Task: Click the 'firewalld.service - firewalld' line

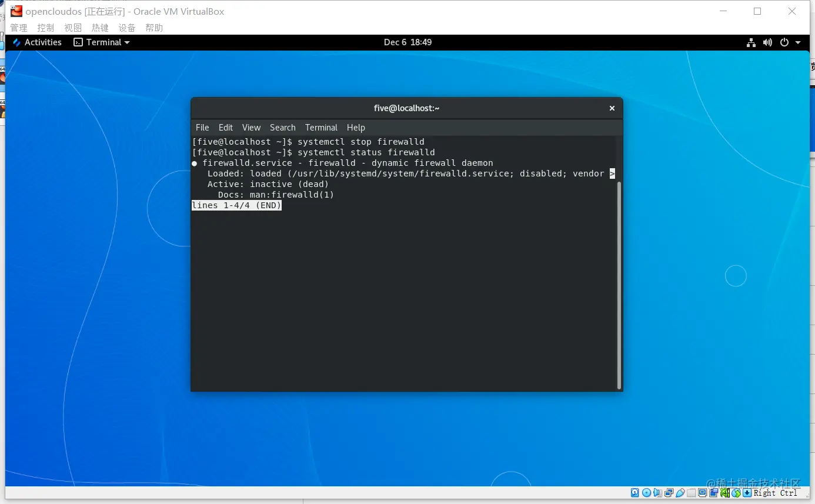Action: coord(342,163)
